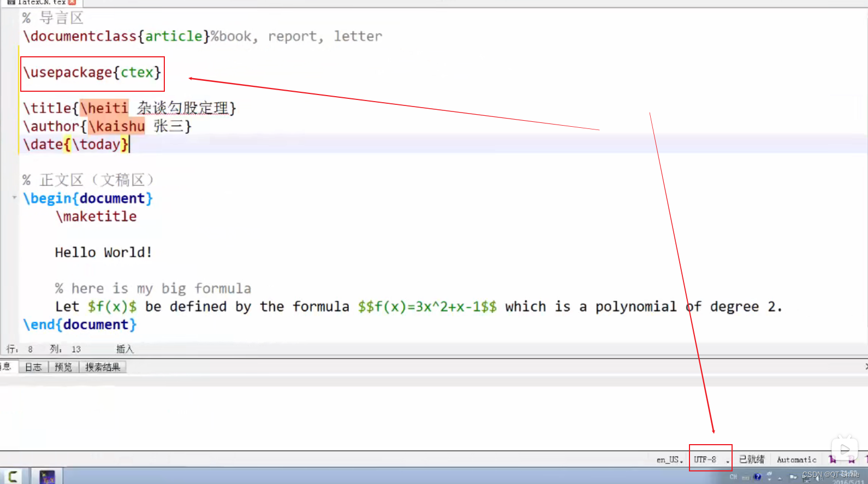The image size is (868, 484).
Task: Click the 行: 8 line indicator
Action: coord(20,349)
